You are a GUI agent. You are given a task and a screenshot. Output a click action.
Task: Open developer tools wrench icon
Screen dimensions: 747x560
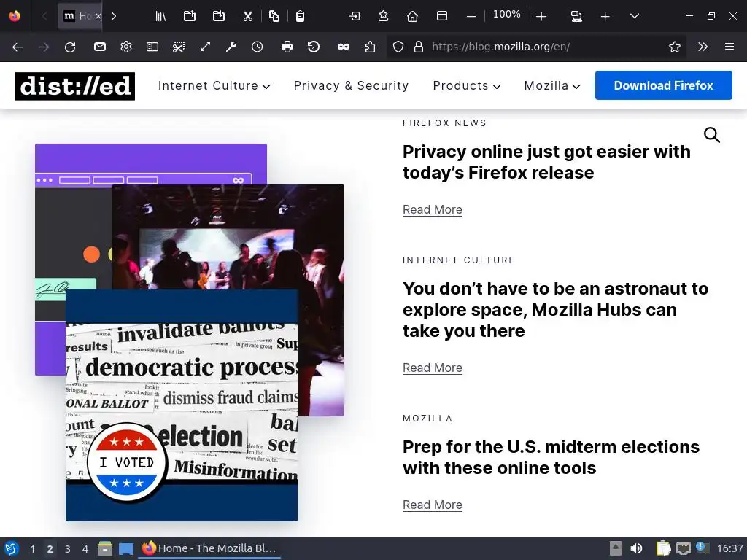click(231, 47)
